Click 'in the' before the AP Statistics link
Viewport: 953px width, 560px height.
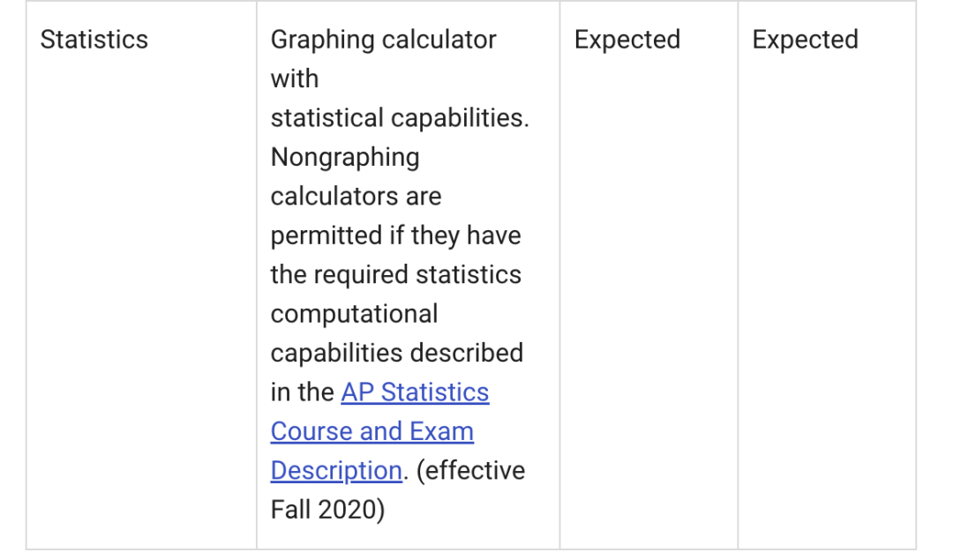pos(302,392)
